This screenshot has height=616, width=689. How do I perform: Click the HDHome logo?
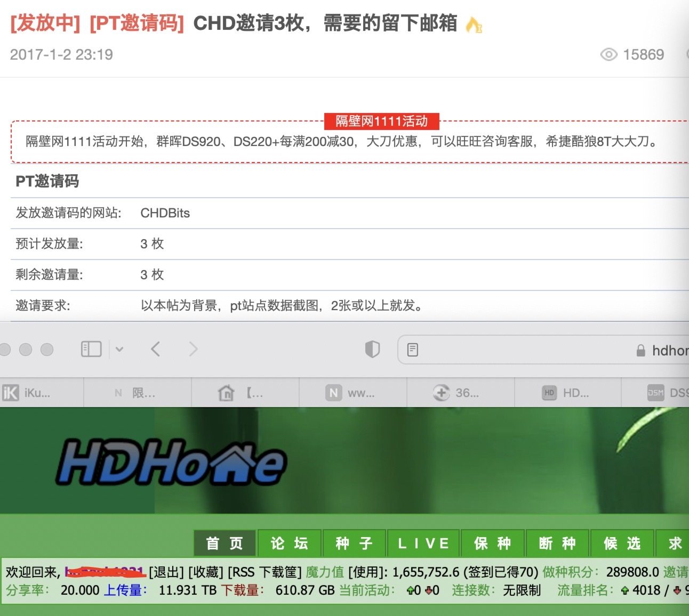point(172,462)
